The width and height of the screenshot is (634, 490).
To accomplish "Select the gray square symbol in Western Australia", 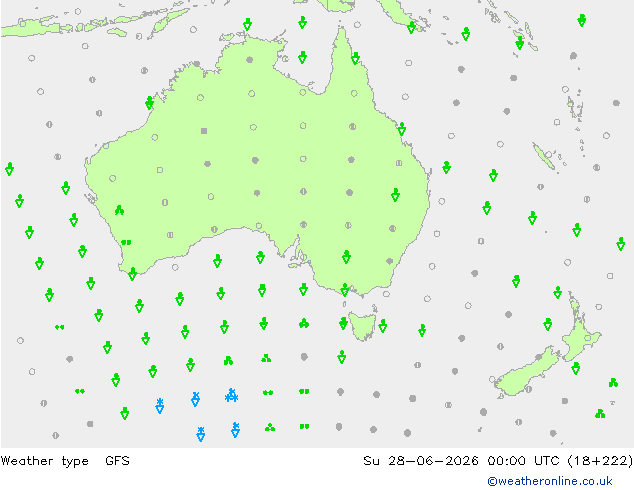I will click(204, 131).
